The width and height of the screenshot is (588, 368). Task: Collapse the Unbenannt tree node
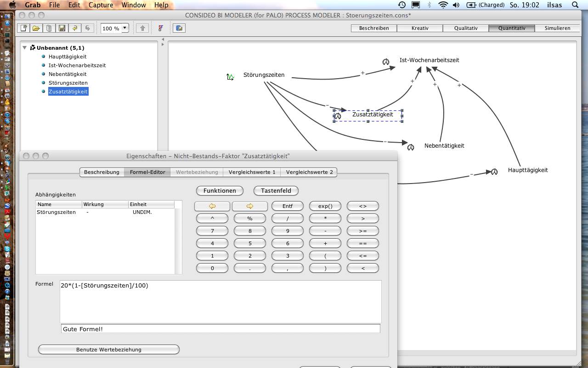[x=25, y=47]
